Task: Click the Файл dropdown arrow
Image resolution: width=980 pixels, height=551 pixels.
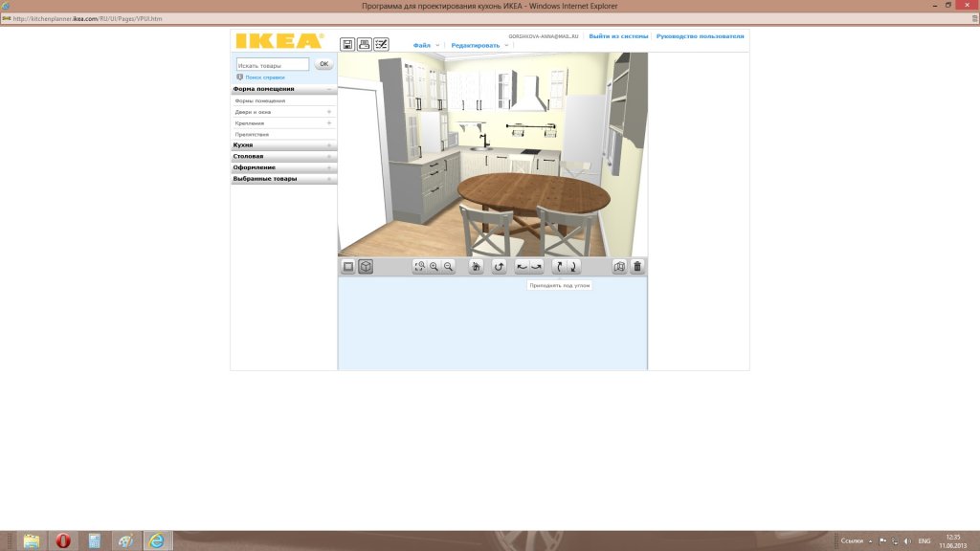Action: (437, 46)
